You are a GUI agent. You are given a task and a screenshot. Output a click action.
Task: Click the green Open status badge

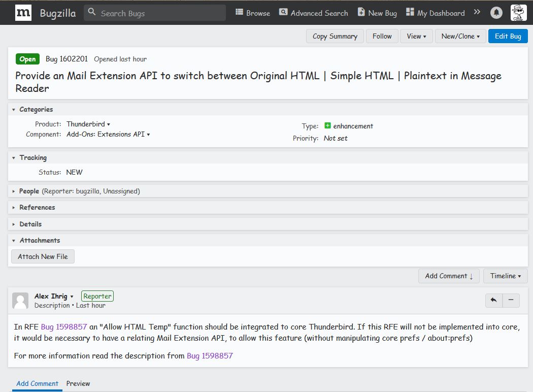point(27,59)
